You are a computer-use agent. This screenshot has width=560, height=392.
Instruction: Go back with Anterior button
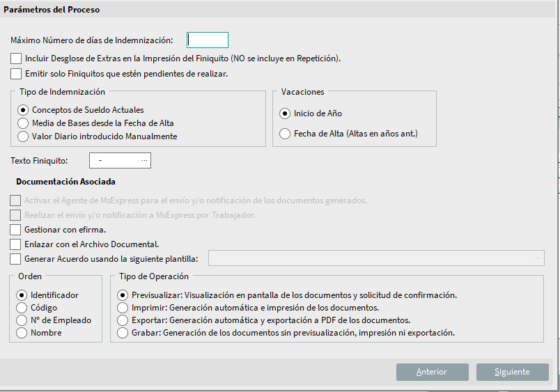432,372
